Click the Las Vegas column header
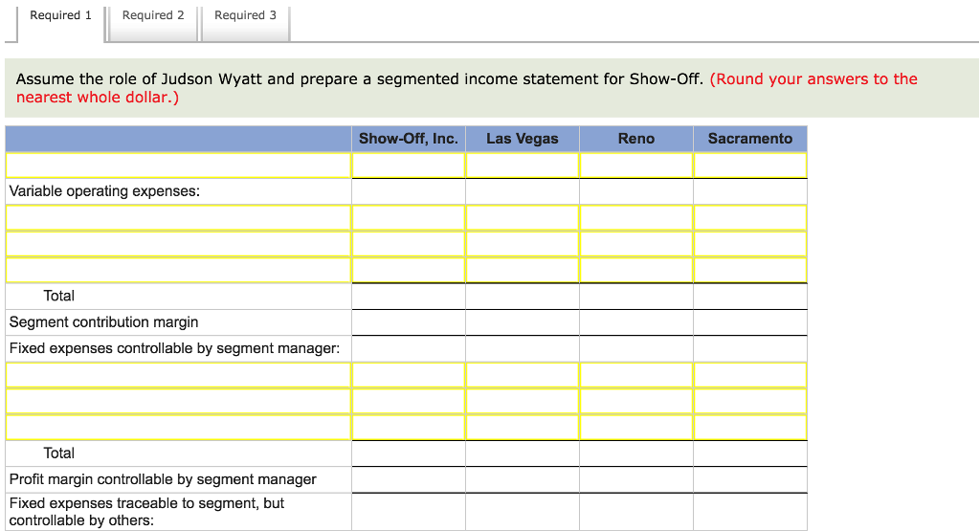 pos(523,139)
